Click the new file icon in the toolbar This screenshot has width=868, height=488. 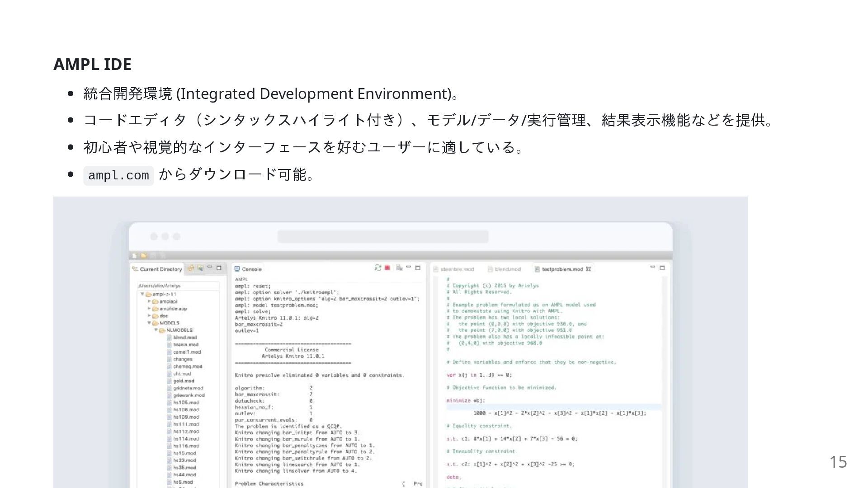coord(135,256)
